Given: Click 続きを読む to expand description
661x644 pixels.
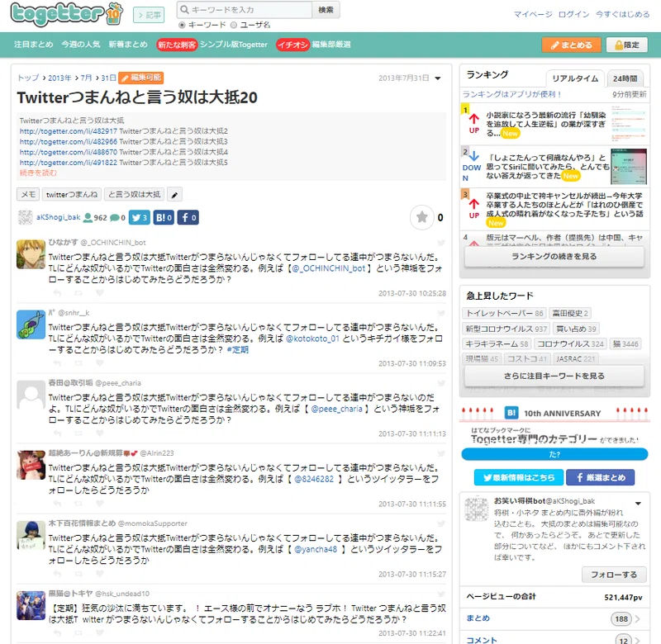Looking at the screenshot, I should click(x=38, y=173).
